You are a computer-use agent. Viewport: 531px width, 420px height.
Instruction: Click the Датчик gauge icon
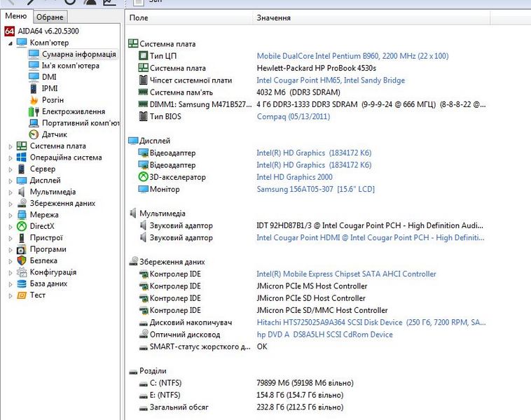click(34, 134)
